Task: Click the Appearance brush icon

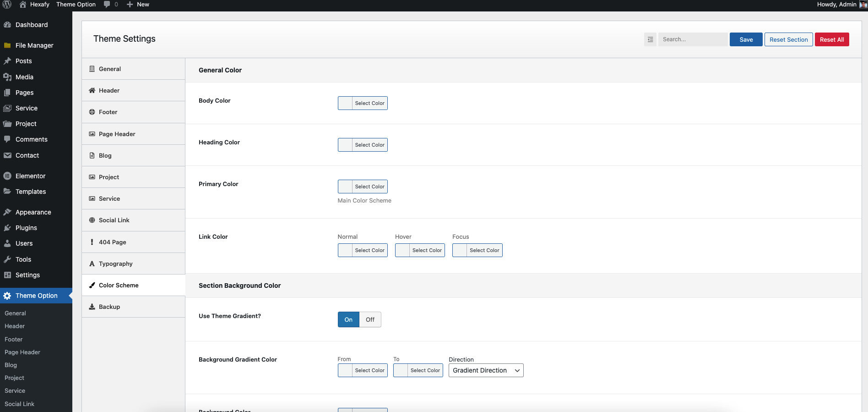Action: 7,212
